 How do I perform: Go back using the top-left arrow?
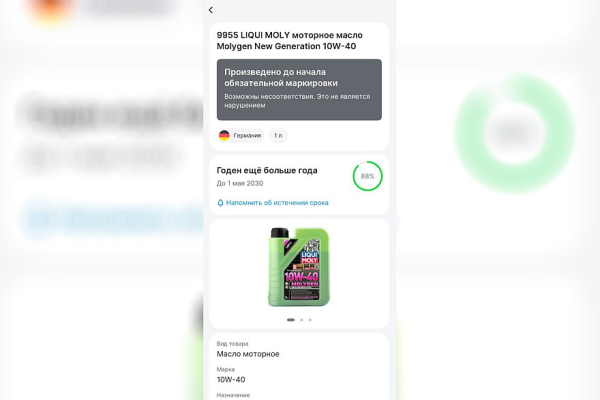pos(211,10)
